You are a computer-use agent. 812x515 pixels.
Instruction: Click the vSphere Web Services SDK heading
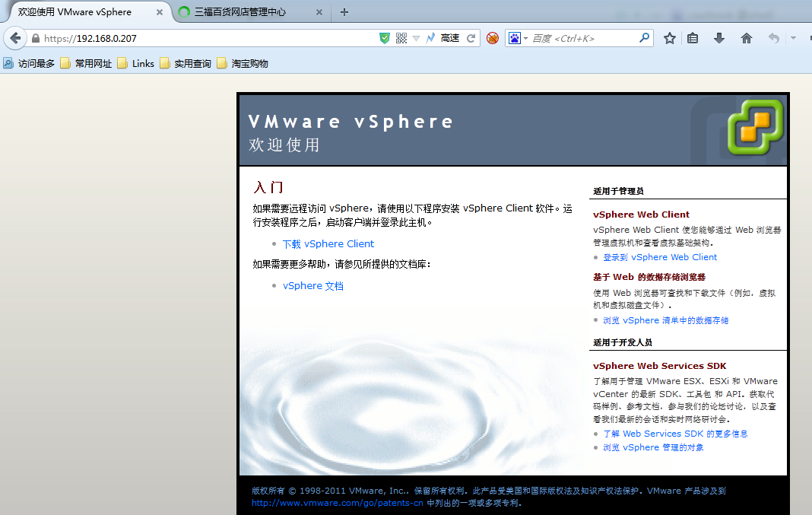pyautogui.click(x=659, y=365)
